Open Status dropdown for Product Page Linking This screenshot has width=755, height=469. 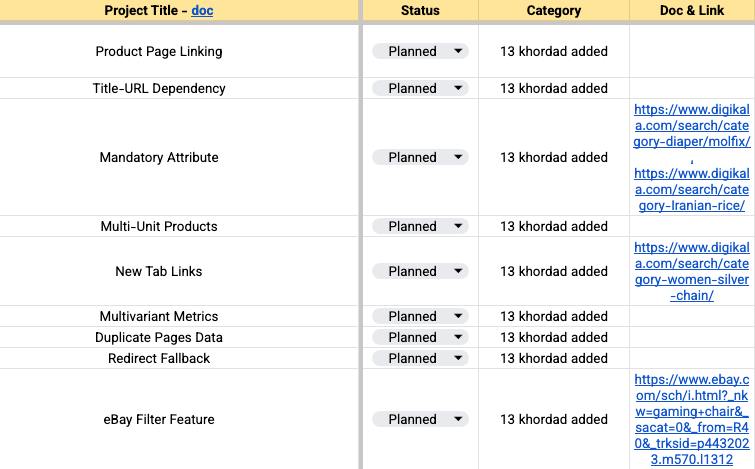click(458, 52)
